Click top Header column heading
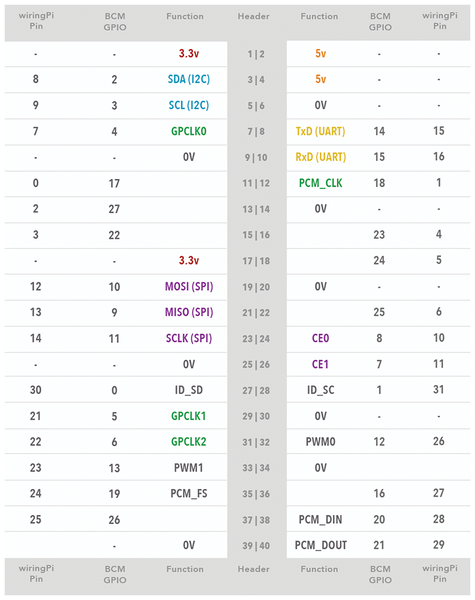This screenshot has width=475, height=600. point(253,16)
